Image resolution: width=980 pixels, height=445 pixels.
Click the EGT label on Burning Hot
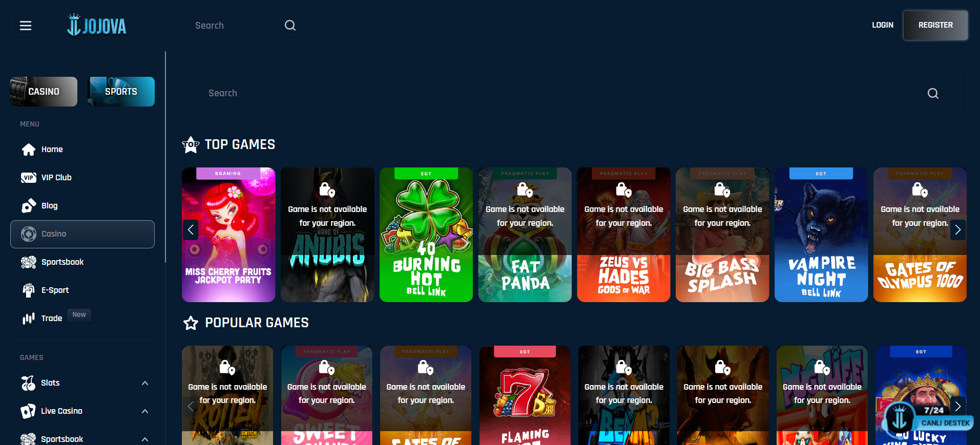click(426, 174)
